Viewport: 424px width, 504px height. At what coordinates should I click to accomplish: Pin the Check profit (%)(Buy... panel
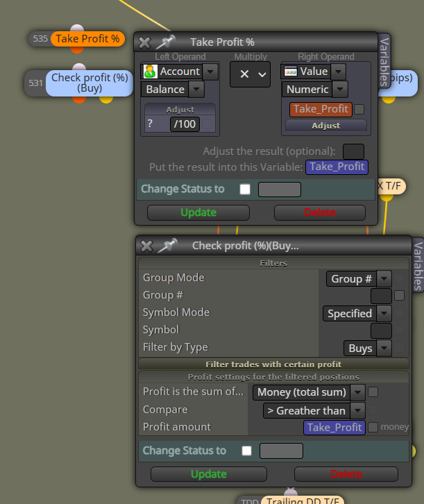(168, 246)
